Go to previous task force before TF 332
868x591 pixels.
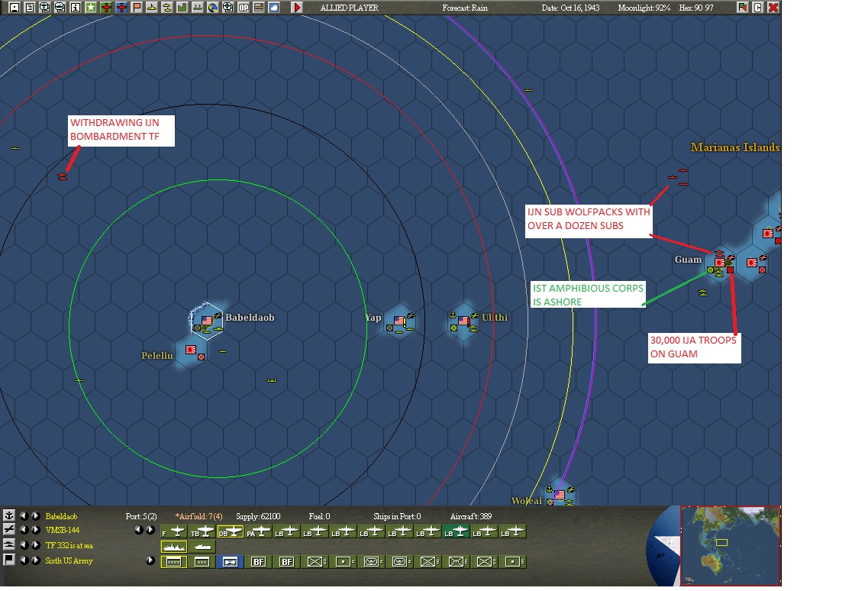(24, 545)
